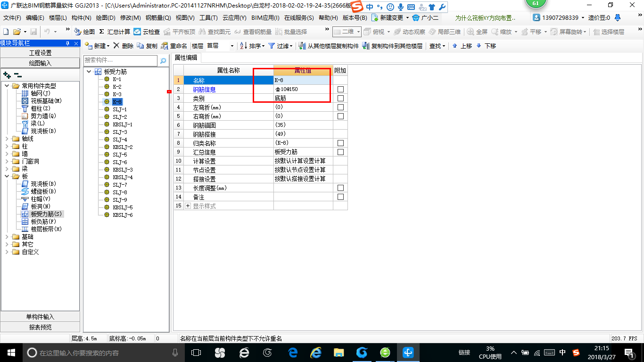The image size is (644, 362).
Task: Toggle 附加 checkbox for 归类名称 row
Action: coord(340,143)
